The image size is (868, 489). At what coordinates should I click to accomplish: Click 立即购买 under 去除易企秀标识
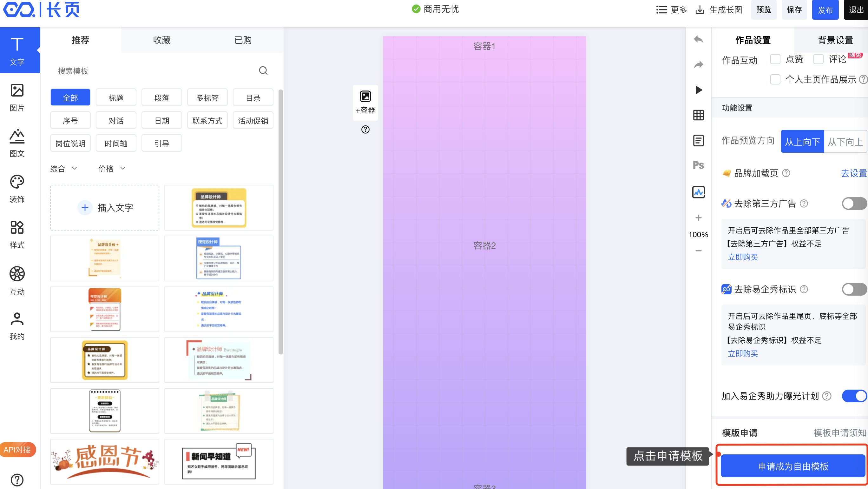743,353
